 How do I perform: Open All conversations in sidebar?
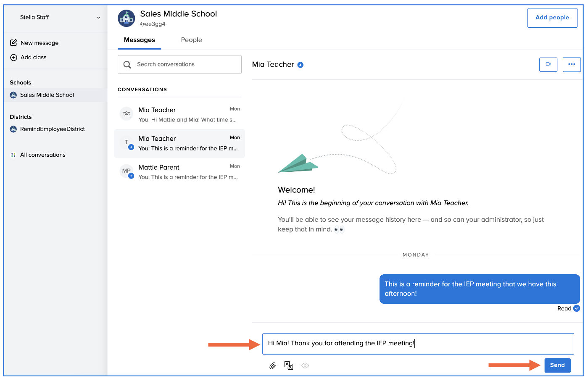point(42,155)
